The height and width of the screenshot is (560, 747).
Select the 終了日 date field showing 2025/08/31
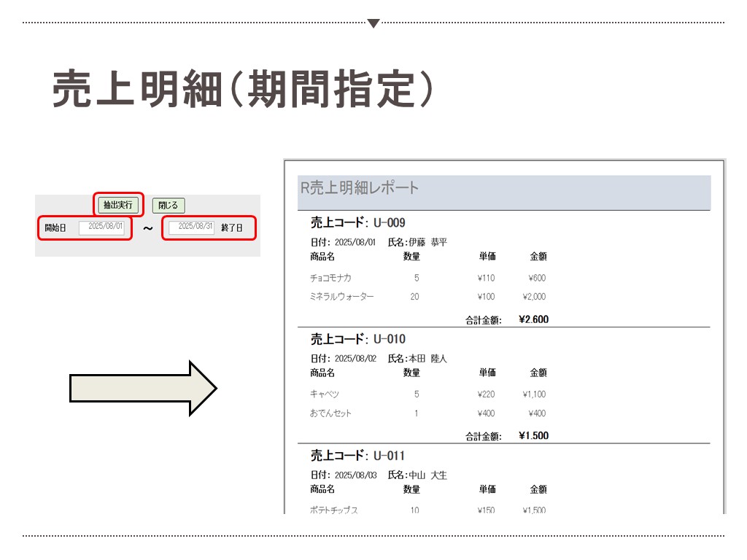point(191,227)
